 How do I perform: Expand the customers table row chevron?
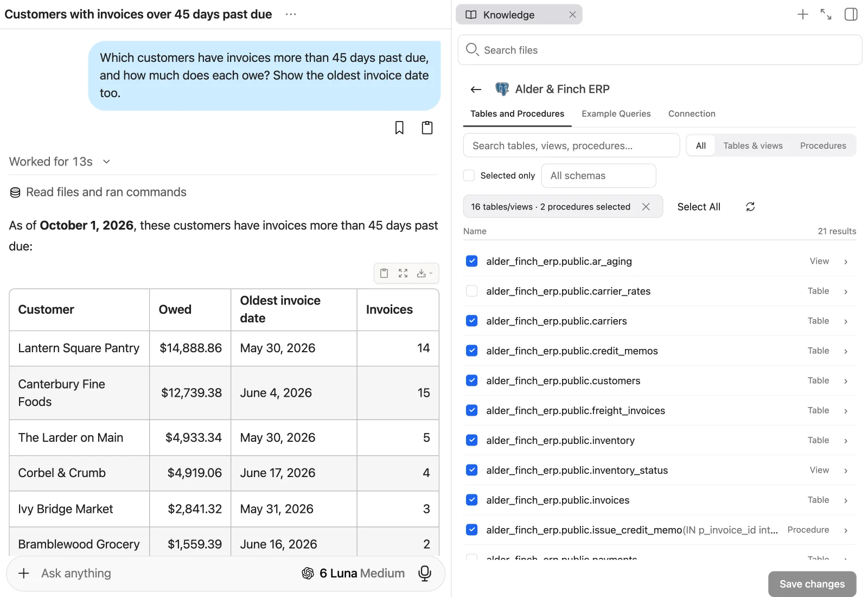coord(846,381)
